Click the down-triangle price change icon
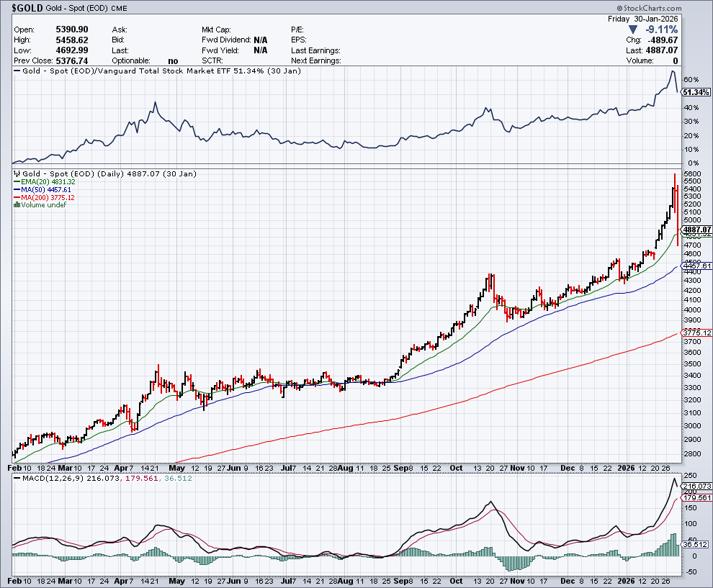713x588 pixels. (x=633, y=30)
